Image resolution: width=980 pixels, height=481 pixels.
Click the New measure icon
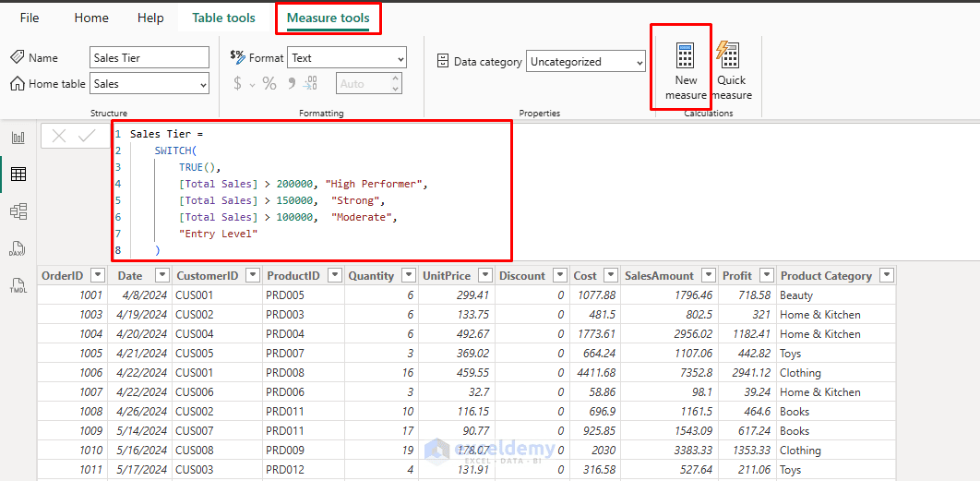tap(686, 56)
